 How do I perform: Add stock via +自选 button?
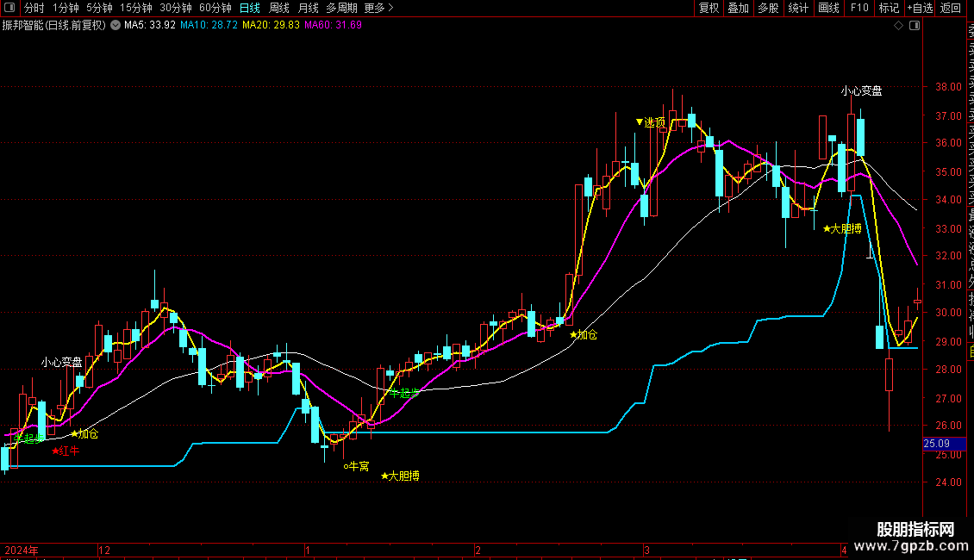(920, 8)
